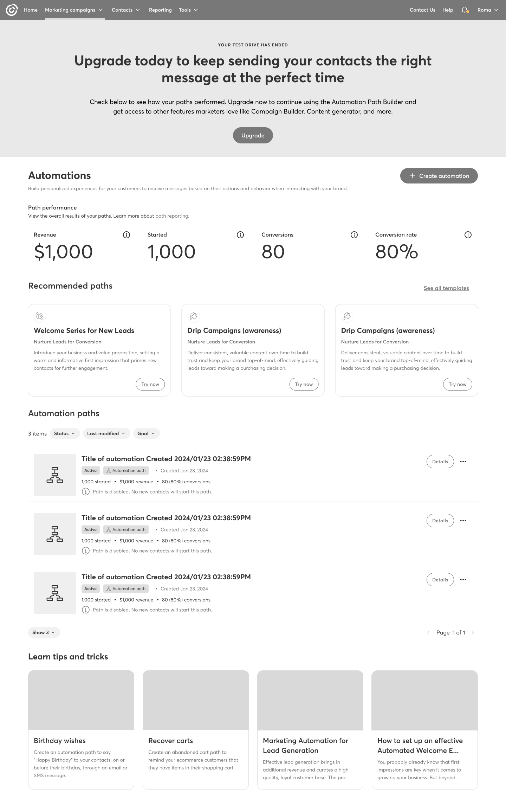
Task: Follow the See all templates link
Action: pyautogui.click(x=446, y=288)
